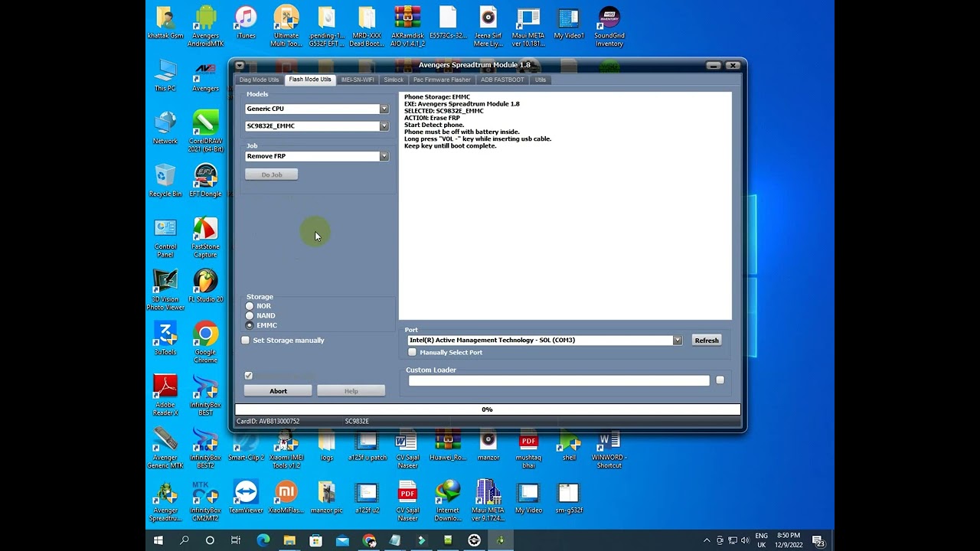Open the iTunes desktop icon
This screenshot has height=551, width=980.
coord(246,23)
